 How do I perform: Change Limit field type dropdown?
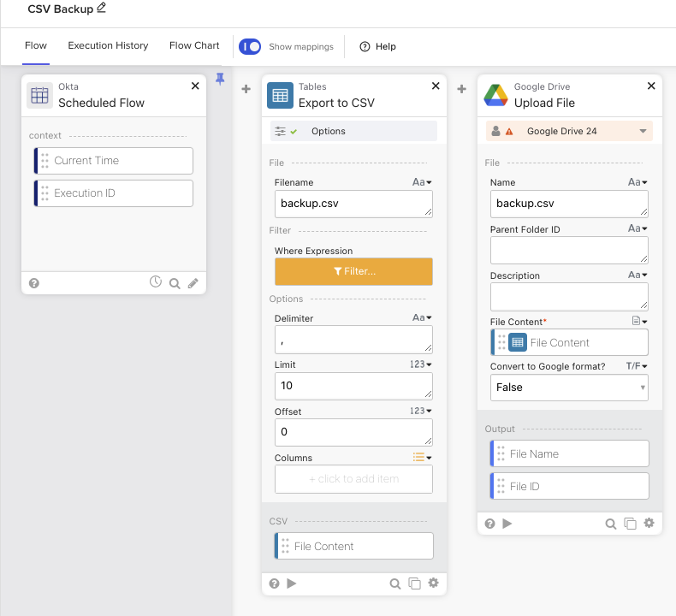click(x=421, y=364)
